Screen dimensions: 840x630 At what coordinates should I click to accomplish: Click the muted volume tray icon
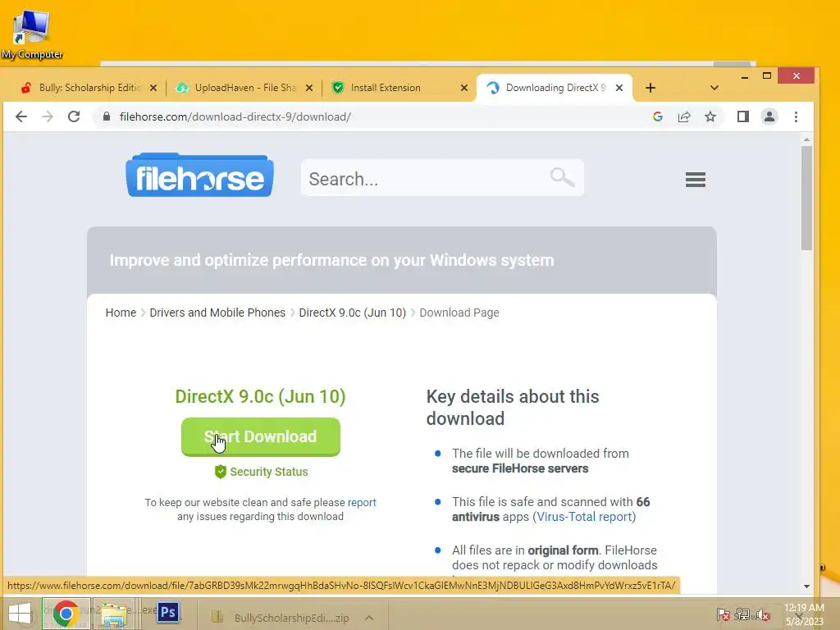pyautogui.click(x=763, y=614)
